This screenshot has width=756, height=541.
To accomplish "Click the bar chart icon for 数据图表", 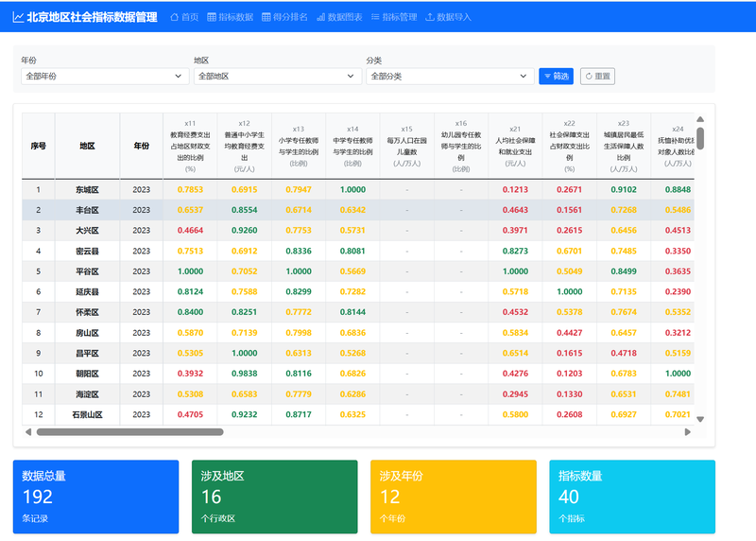I will [320, 17].
